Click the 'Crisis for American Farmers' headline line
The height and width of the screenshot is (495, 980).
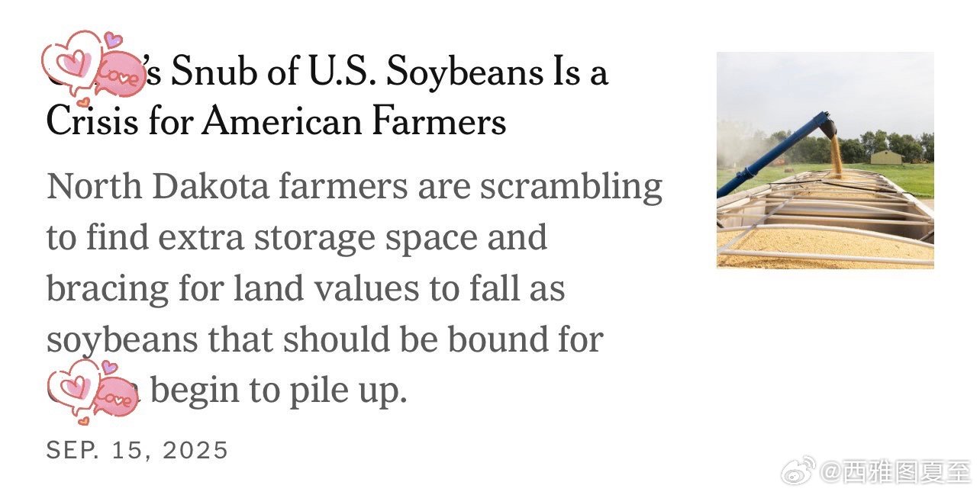click(276, 122)
